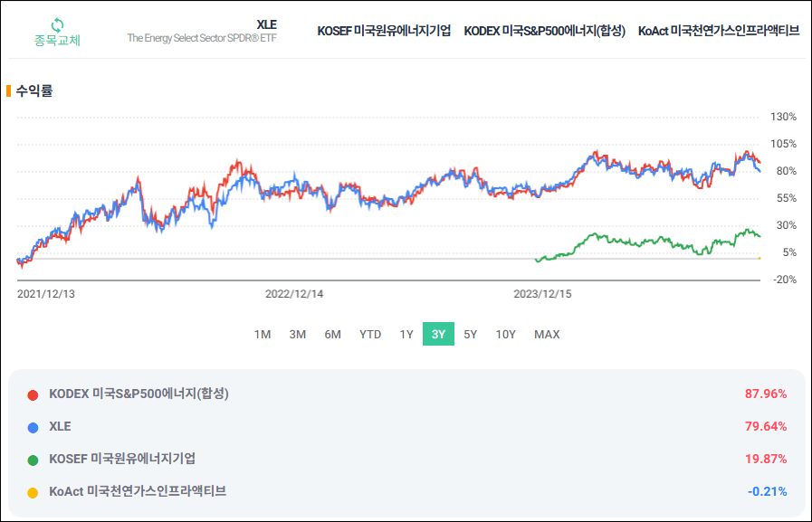Viewport: 812px width, 522px height.
Task: Click the 19.87% return value
Action: click(766, 459)
